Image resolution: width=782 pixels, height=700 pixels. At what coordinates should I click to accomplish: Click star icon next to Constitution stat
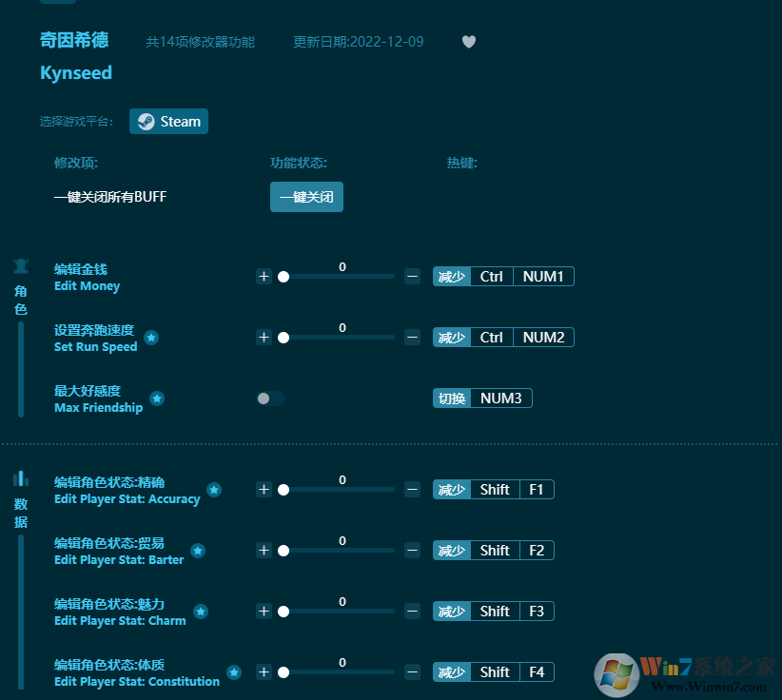[x=234, y=672]
